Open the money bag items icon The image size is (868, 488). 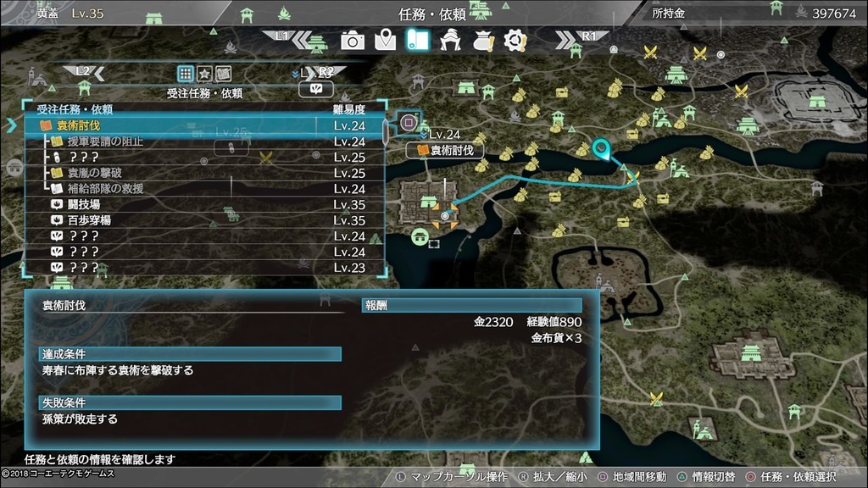[x=483, y=41]
